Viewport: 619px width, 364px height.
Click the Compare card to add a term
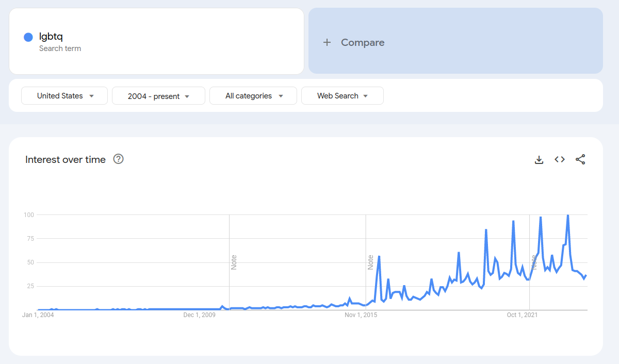pos(455,41)
